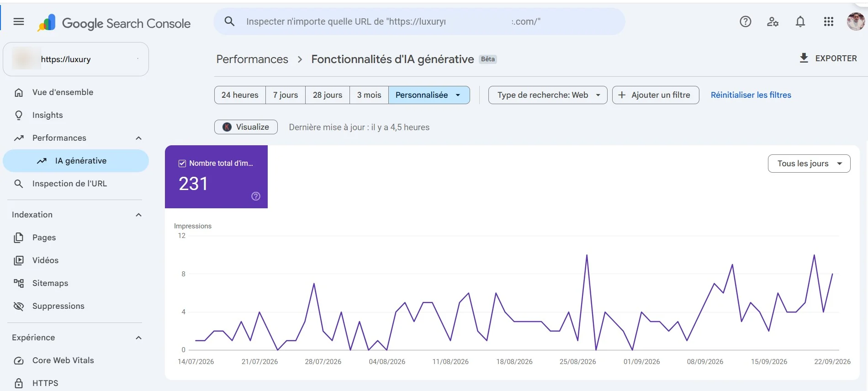Open Inspection de l'URL

point(76,184)
